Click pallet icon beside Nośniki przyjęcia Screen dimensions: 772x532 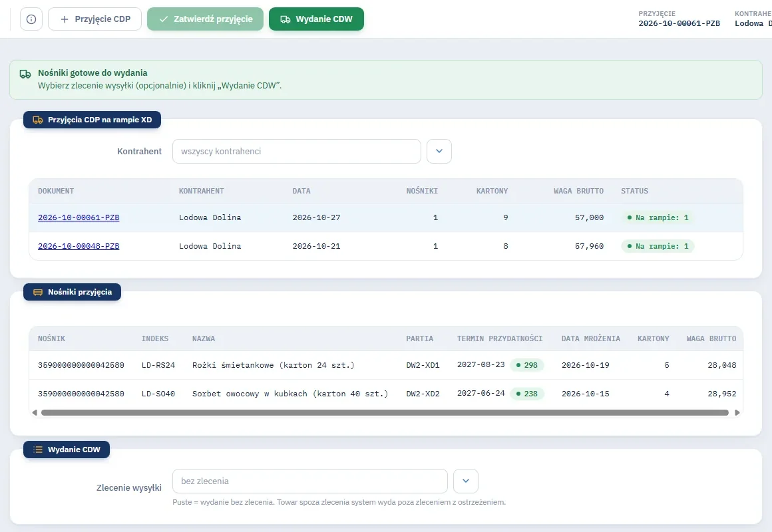(x=38, y=293)
